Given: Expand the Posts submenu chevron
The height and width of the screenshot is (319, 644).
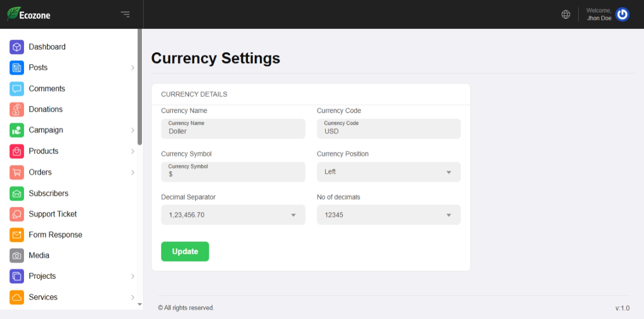Looking at the screenshot, I should pos(133,68).
